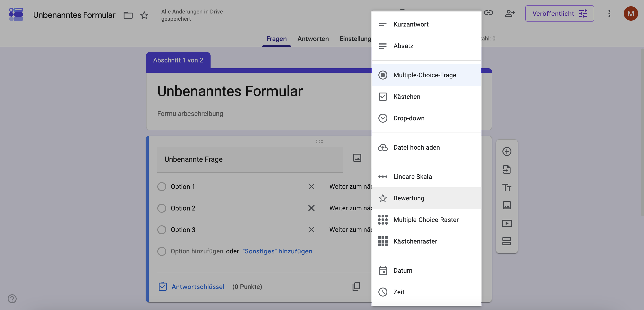Choose Zeit question type
This screenshot has width=644, height=310.
point(426,292)
